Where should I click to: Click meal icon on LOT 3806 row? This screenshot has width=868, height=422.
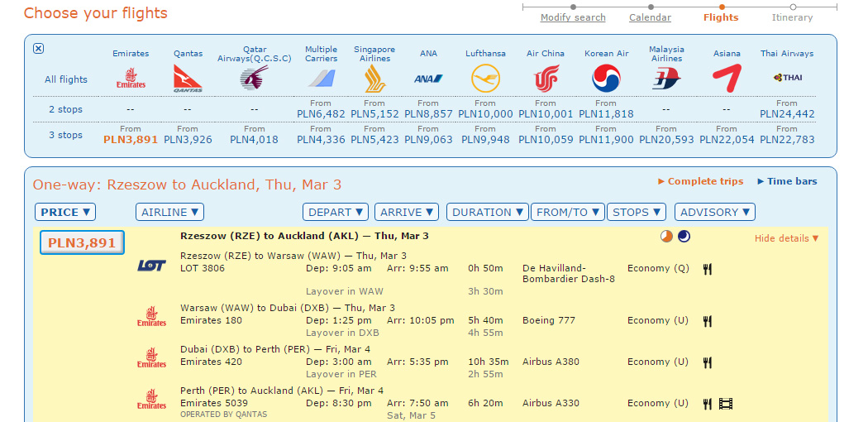707,269
